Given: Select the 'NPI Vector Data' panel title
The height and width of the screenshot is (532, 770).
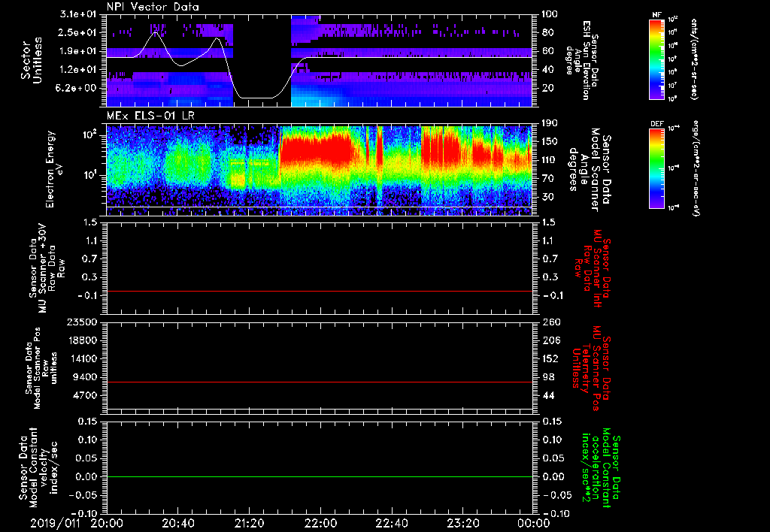Looking at the screenshot, I should (x=153, y=7).
